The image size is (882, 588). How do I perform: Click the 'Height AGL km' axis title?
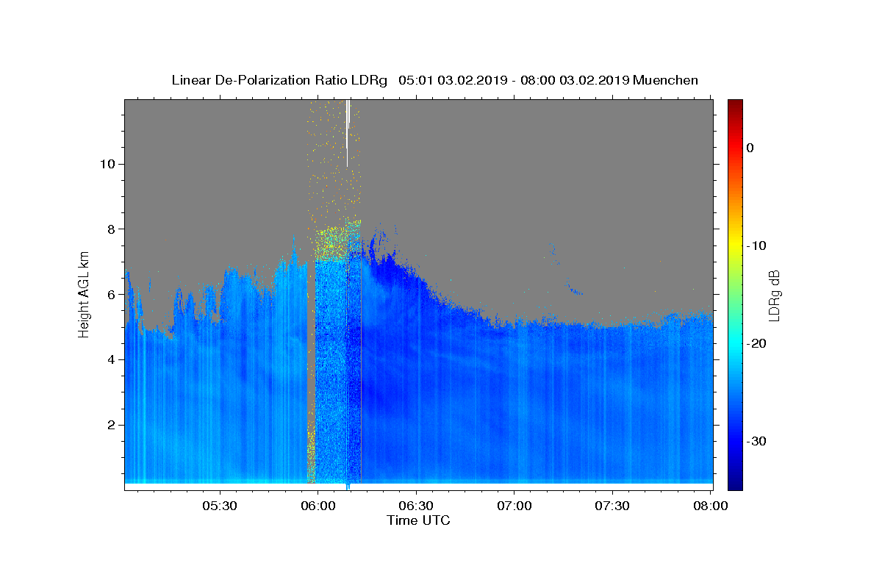click(85, 294)
